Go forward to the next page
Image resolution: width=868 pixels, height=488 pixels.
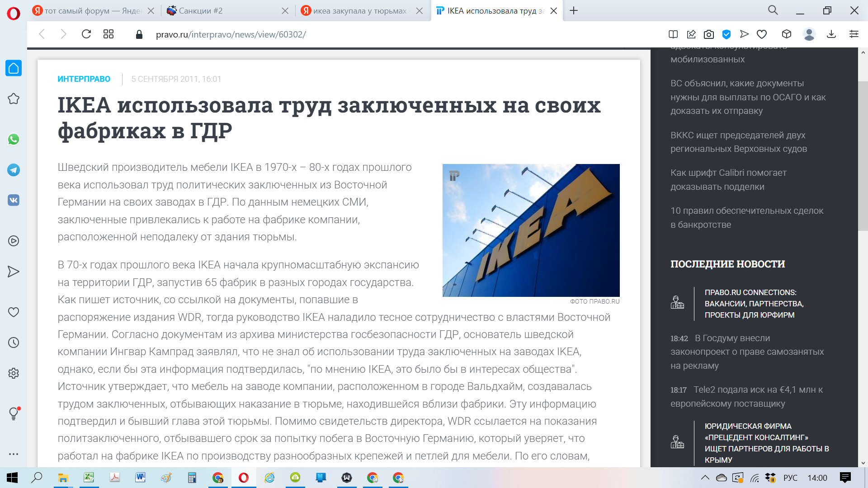(63, 34)
